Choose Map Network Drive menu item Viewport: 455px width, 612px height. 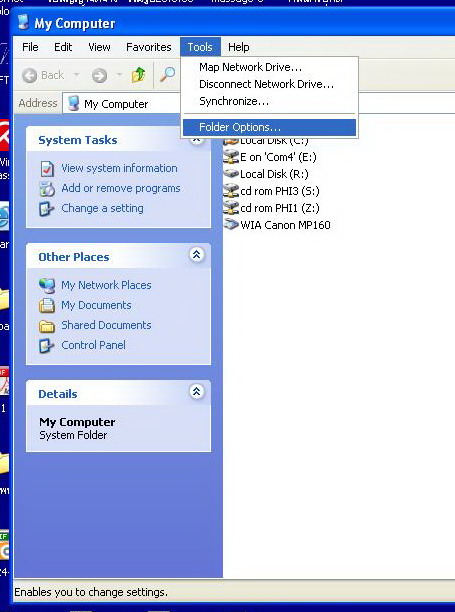[269, 67]
